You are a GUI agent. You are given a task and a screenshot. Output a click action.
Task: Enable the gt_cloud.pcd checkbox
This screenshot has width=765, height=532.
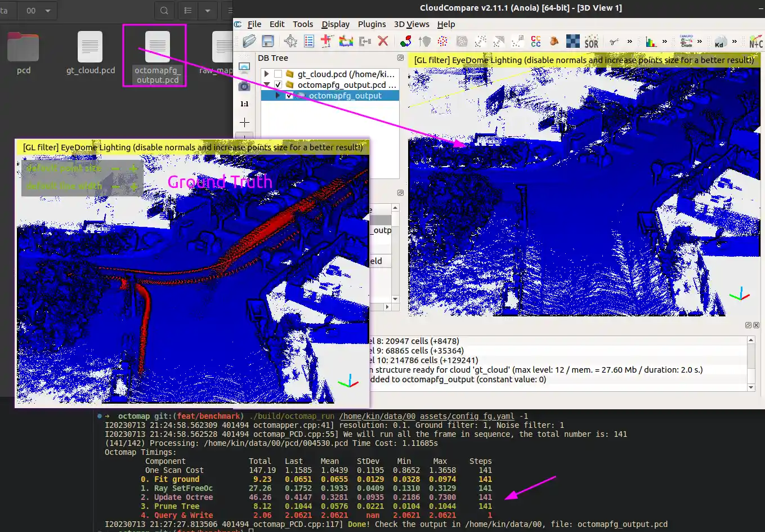click(x=278, y=74)
